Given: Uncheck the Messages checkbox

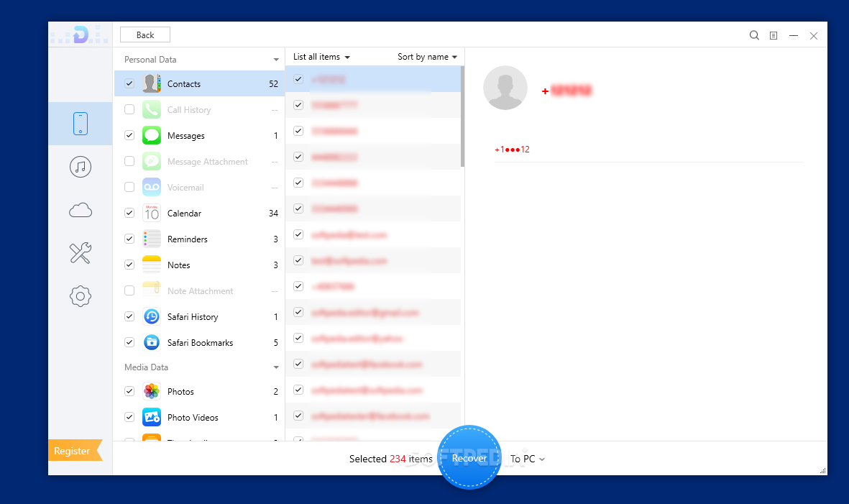Looking at the screenshot, I should click(129, 135).
